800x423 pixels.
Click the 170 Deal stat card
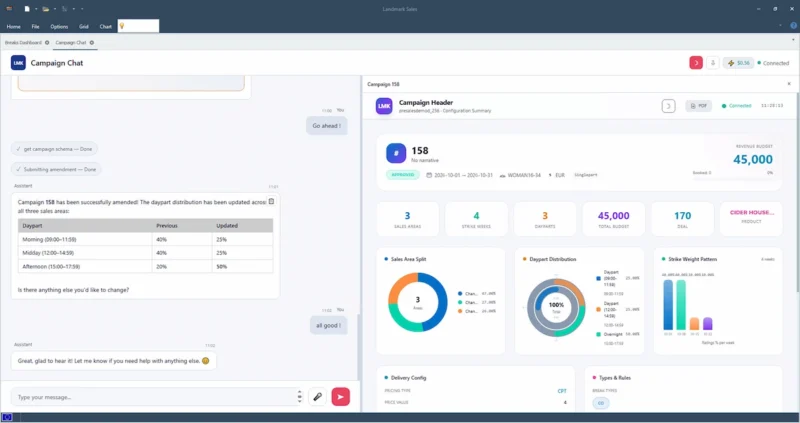tap(682, 219)
